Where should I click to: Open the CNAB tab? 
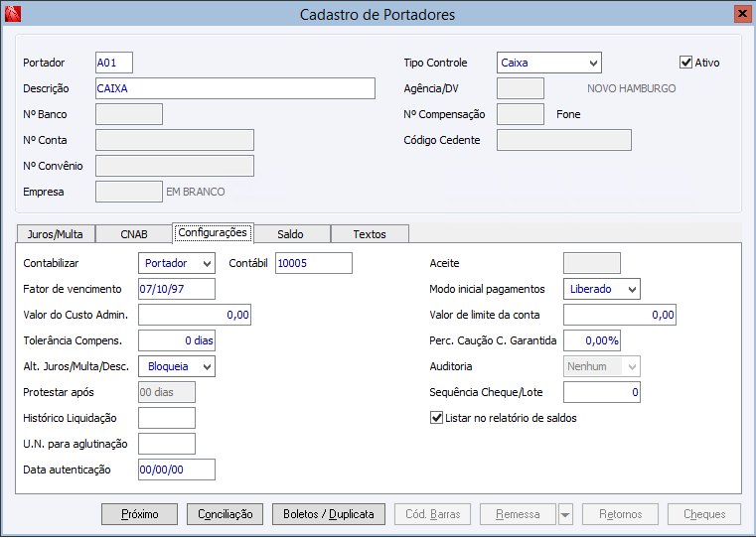(x=134, y=234)
